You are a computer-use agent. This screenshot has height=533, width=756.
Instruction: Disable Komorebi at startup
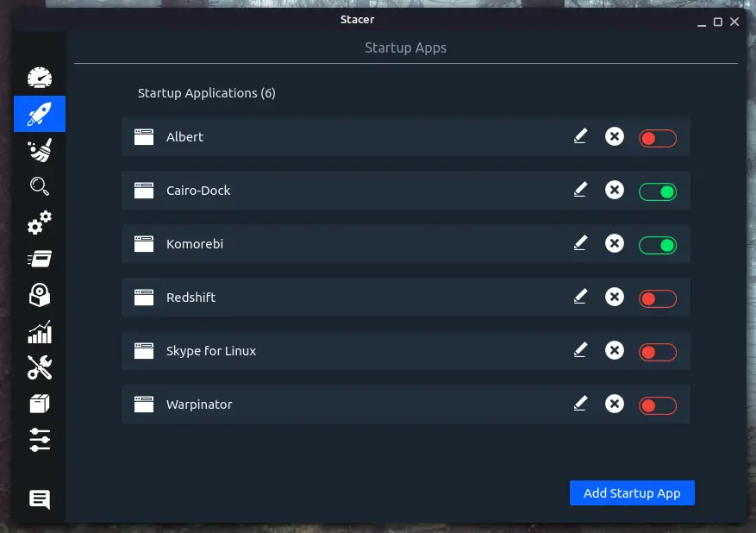pyautogui.click(x=658, y=246)
